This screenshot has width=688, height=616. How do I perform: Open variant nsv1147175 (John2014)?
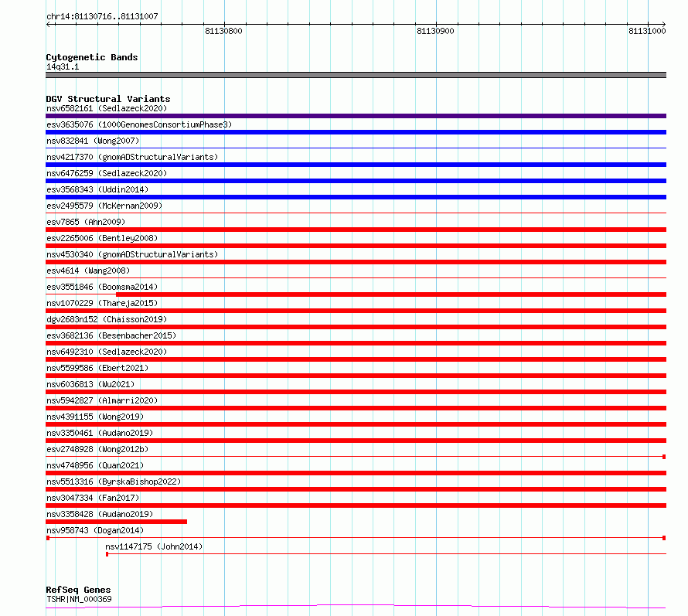tap(154, 546)
